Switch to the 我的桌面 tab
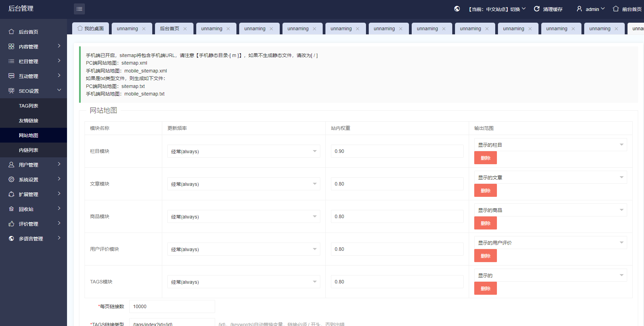The width and height of the screenshot is (644, 326). pyautogui.click(x=90, y=29)
